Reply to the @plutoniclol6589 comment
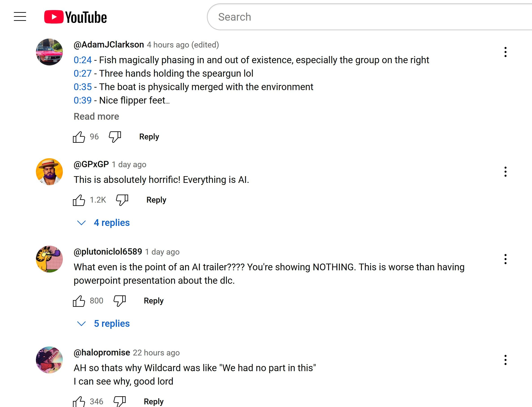532x407 pixels. pyautogui.click(x=153, y=301)
